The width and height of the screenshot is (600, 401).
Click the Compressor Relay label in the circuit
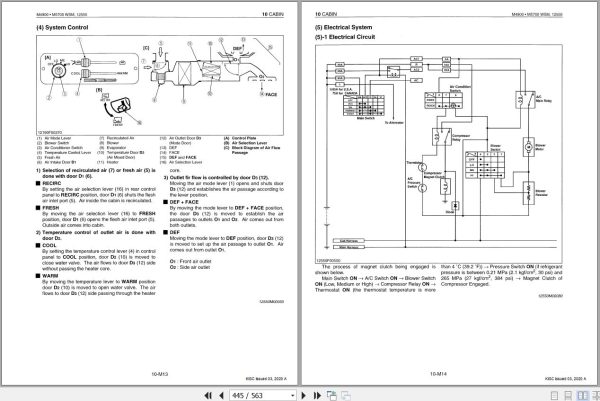(x=461, y=137)
